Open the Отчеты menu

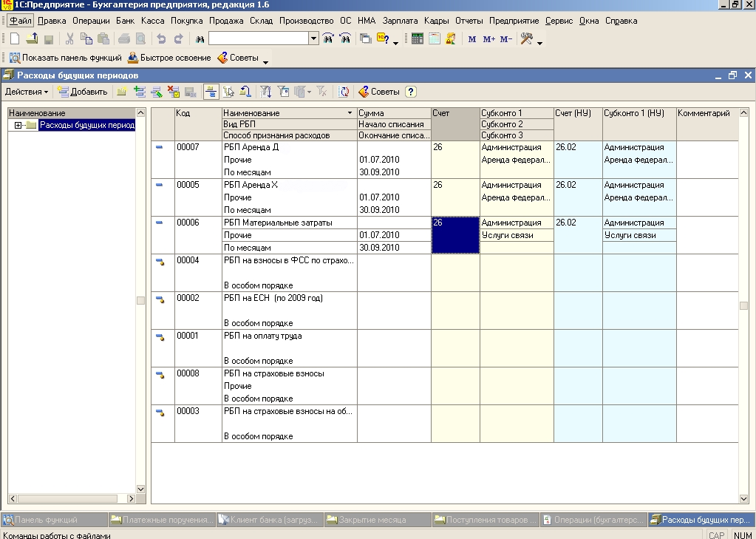click(469, 21)
